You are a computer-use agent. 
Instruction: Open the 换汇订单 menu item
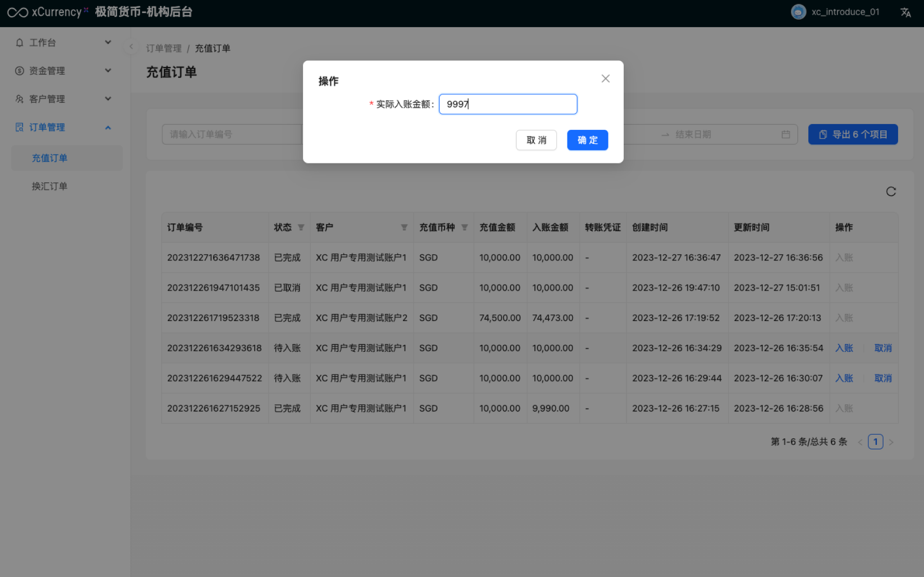point(50,186)
